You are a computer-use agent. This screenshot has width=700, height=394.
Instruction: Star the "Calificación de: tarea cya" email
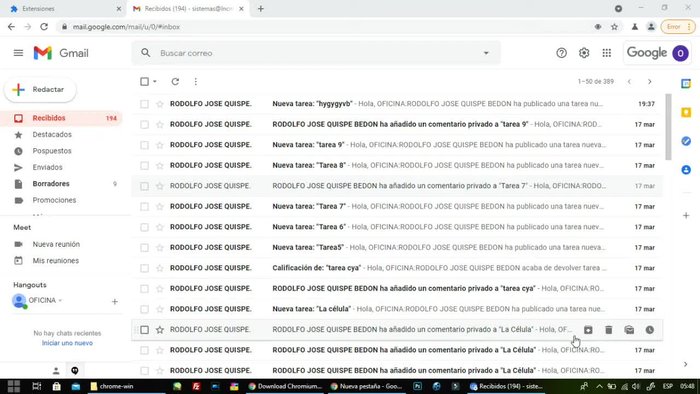pyautogui.click(x=159, y=268)
